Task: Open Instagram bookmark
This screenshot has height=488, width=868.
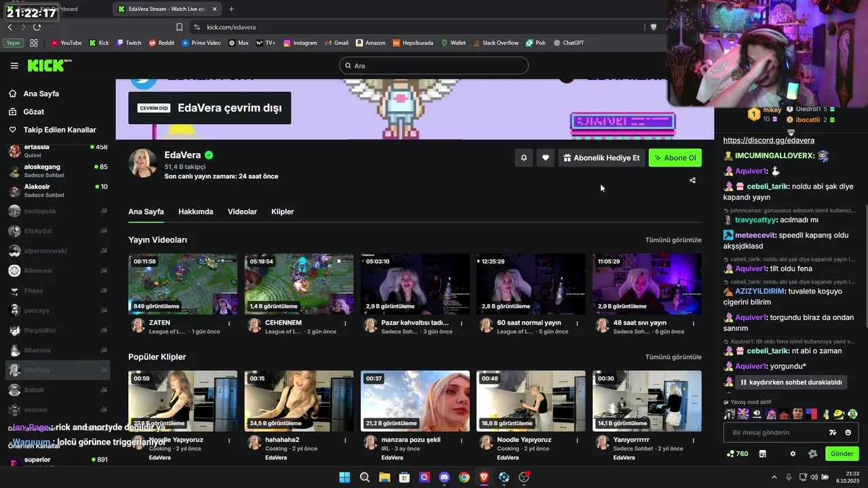Action: click(300, 43)
